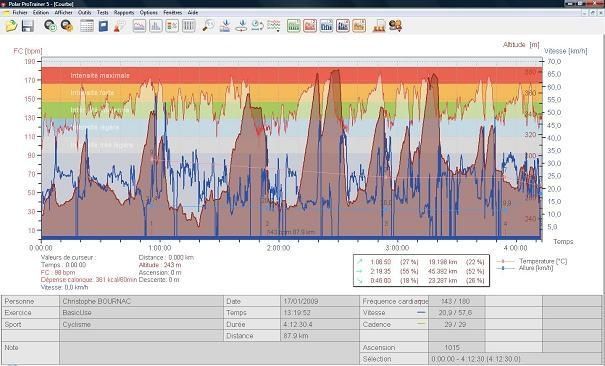
Task: Open the calendar grid view icon
Action: pos(87,26)
